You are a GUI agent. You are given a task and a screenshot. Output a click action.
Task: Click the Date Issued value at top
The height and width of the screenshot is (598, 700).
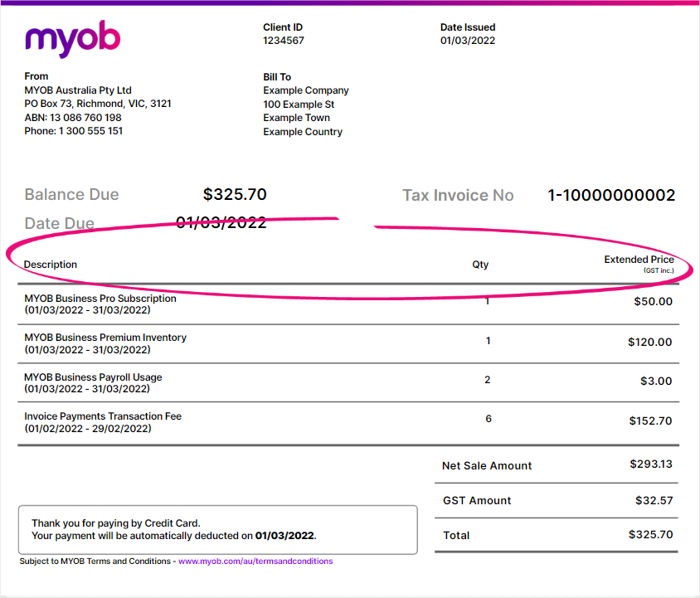point(468,41)
